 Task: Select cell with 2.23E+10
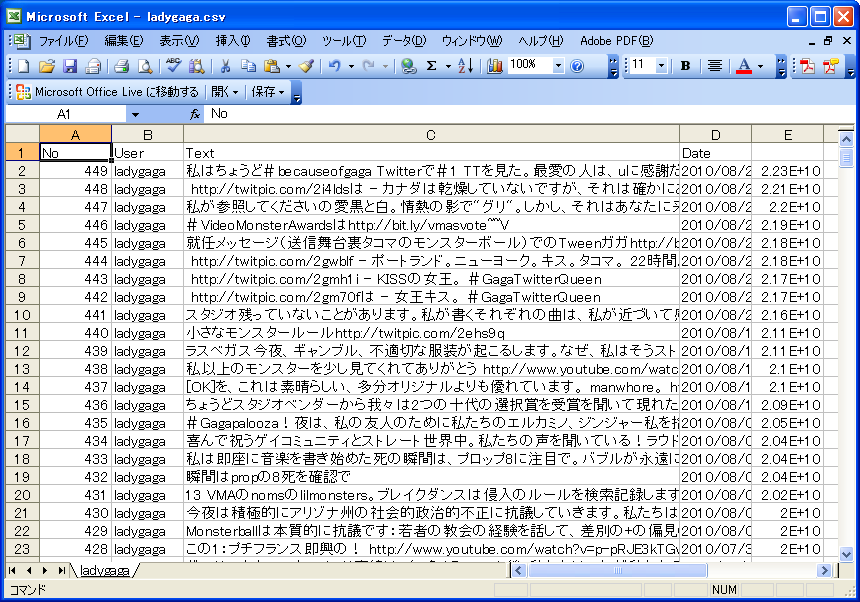[788, 171]
